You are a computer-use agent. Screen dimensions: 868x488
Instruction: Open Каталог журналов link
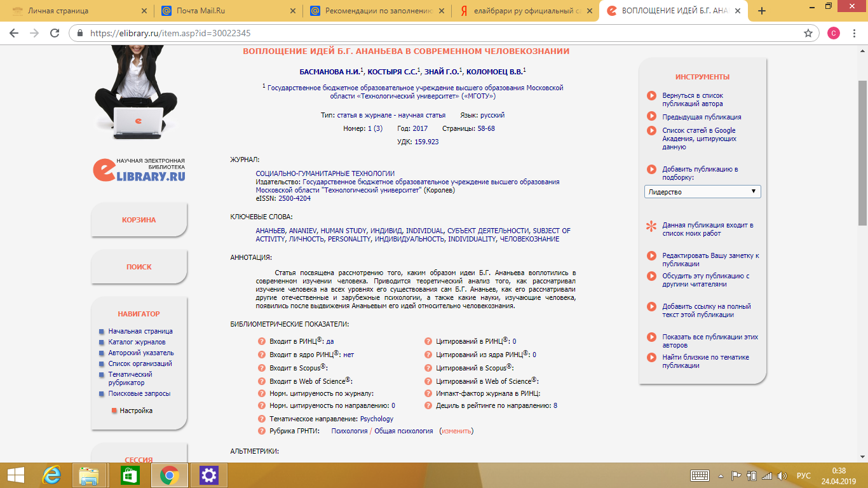(137, 342)
